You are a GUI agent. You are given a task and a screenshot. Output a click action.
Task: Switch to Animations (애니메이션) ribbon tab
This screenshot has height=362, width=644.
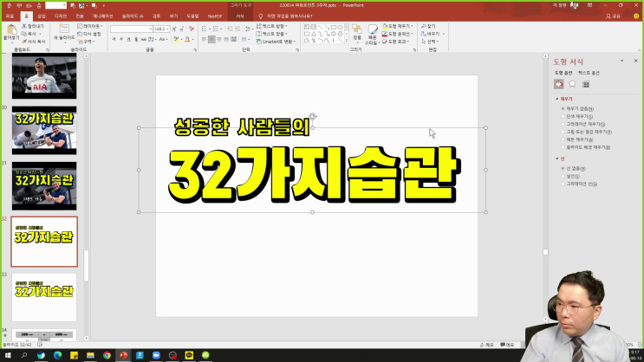102,16
